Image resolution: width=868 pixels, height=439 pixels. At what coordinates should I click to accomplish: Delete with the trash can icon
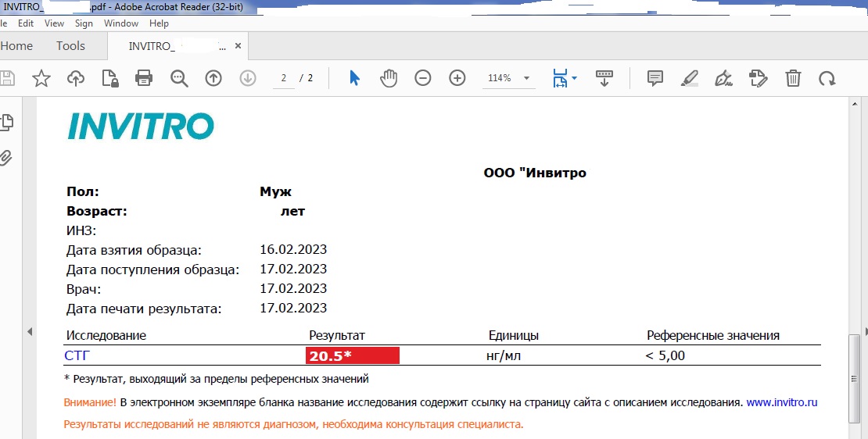point(793,78)
